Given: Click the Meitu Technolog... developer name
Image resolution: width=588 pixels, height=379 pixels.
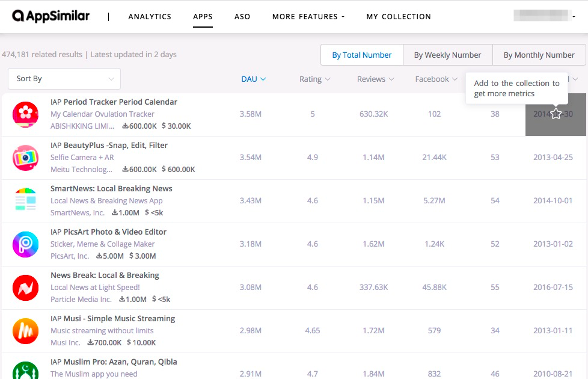Looking at the screenshot, I should coord(81,170).
